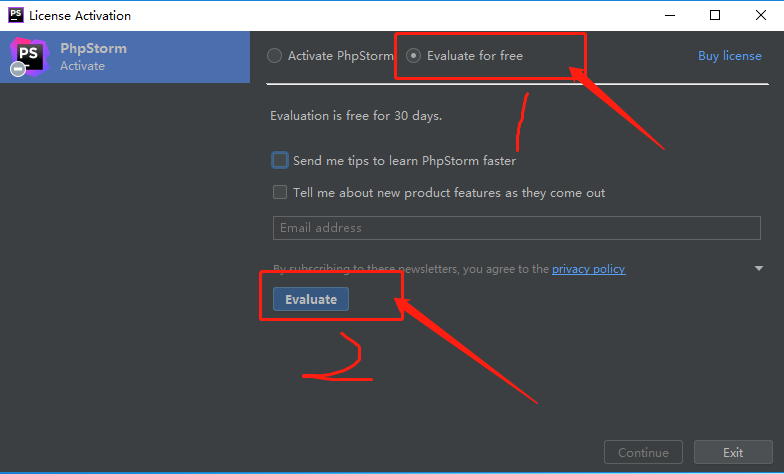Maximize the License Activation window
Image resolution: width=784 pixels, height=474 pixels.
[x=715, y=16]
